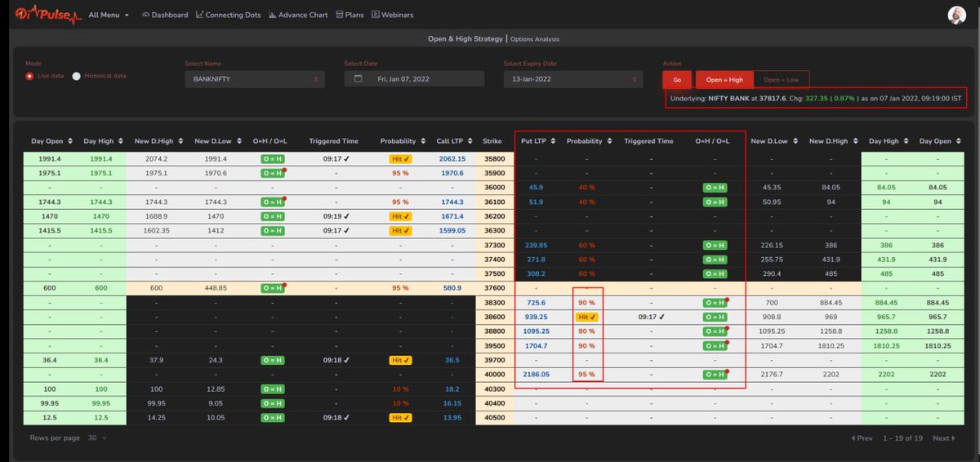Click the triggered time 09:19 in strike 36200 row
The image size is (980, 462).
pos(335,216)
